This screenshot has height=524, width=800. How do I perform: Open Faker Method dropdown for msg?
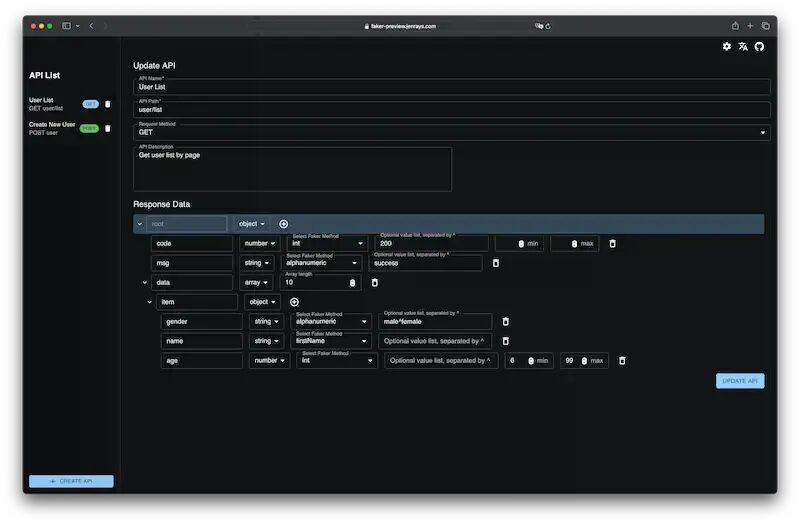(x=321, y=263)
